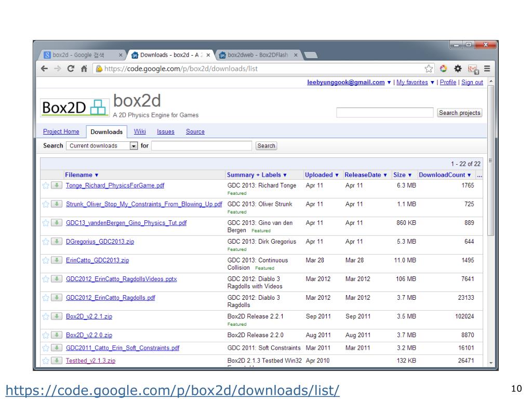Image resolution: width=532 pixels, height=399 pixels.
Task: Toggle star for GDC2012_ErinCatto_Ragdolls.pdf
Action: pyautogui.click(x=46, y=298)
